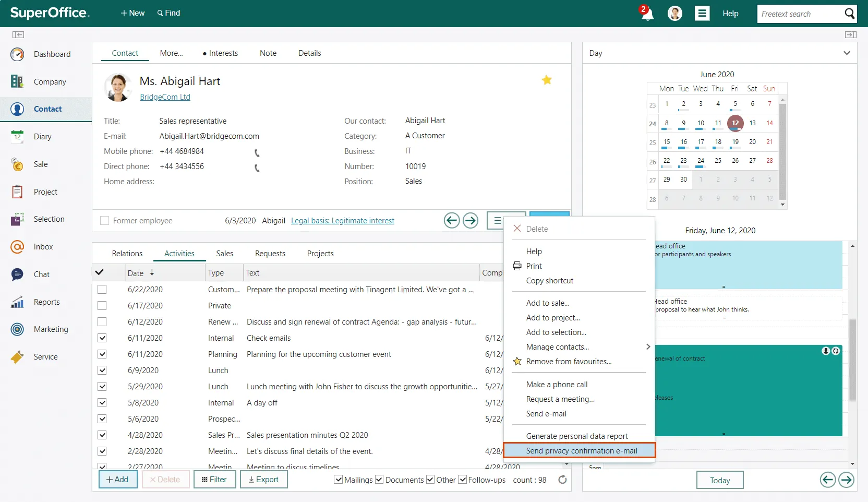Open the Inbox from the sidebar
This screenshot has height=502, width=868.
43,247
